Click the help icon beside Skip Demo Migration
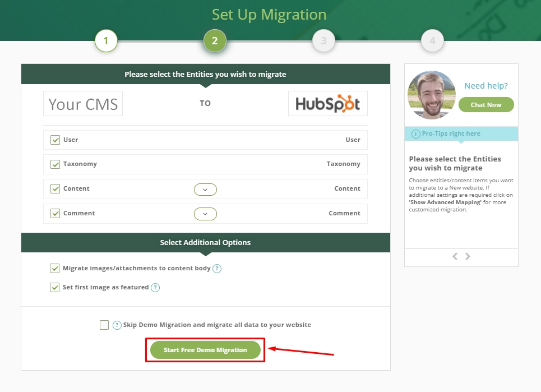541x392 pixels. click(117, 325)
